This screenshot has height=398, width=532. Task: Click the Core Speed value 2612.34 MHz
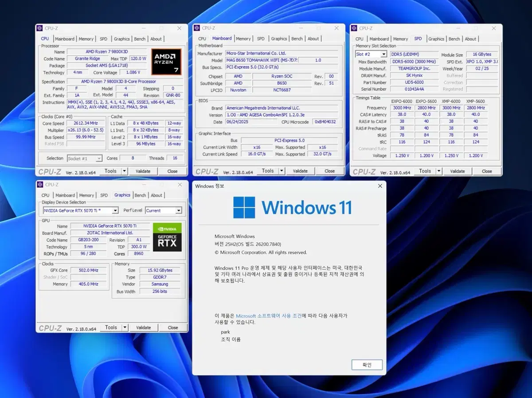[85, 123]
